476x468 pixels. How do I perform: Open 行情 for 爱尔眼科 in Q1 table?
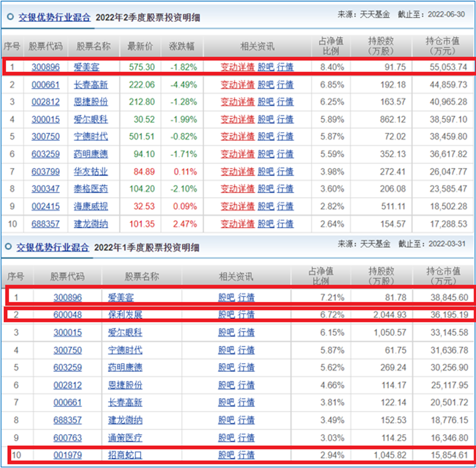coord(246,332)
